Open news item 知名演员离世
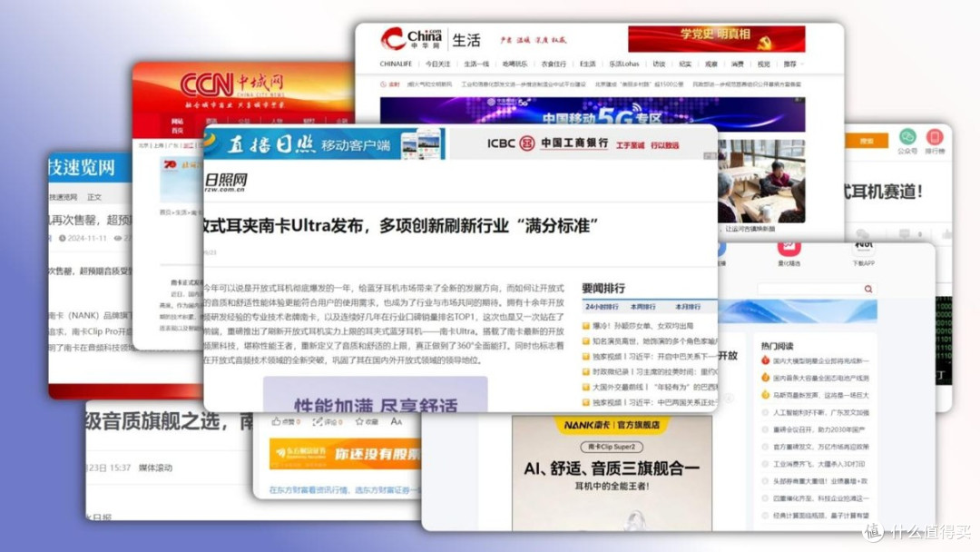Screen dimensions: 980x552 pos(653,341)
